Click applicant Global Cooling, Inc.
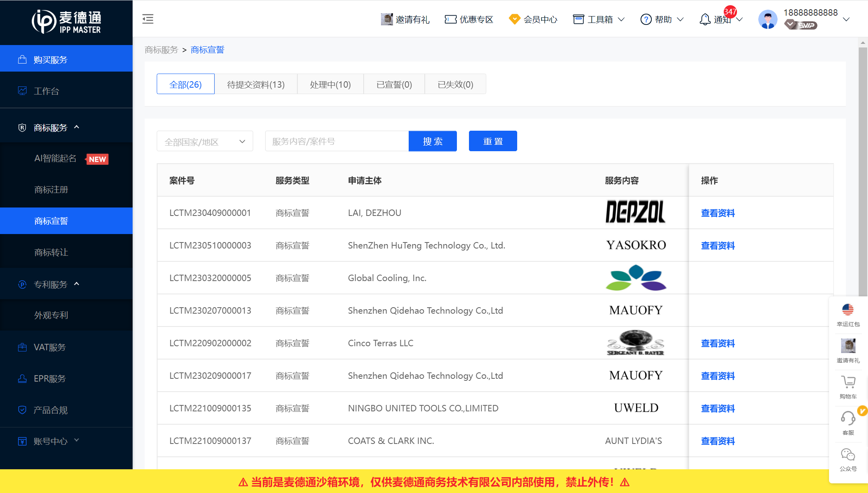 (387, 278)
